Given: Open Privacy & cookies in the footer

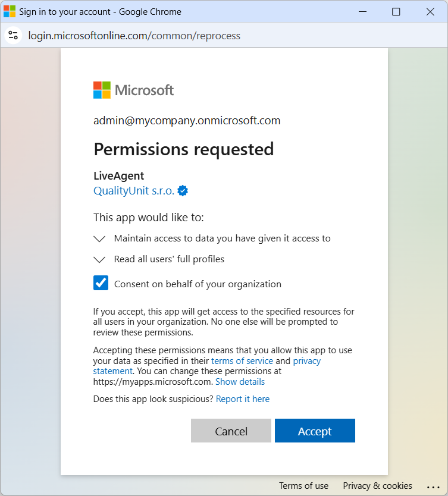Looking at the screenshot, I should pyautogui.click(x=377, y=486).
